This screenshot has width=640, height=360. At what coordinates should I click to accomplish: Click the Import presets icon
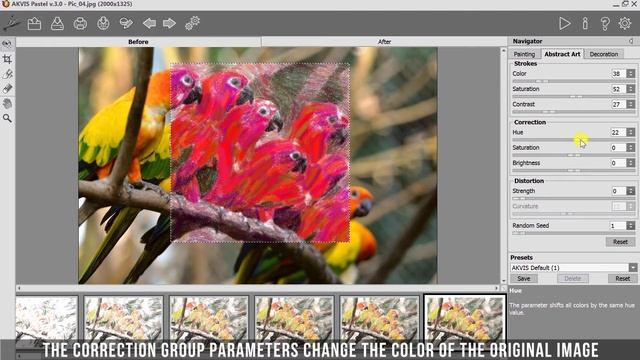(103, 23)
